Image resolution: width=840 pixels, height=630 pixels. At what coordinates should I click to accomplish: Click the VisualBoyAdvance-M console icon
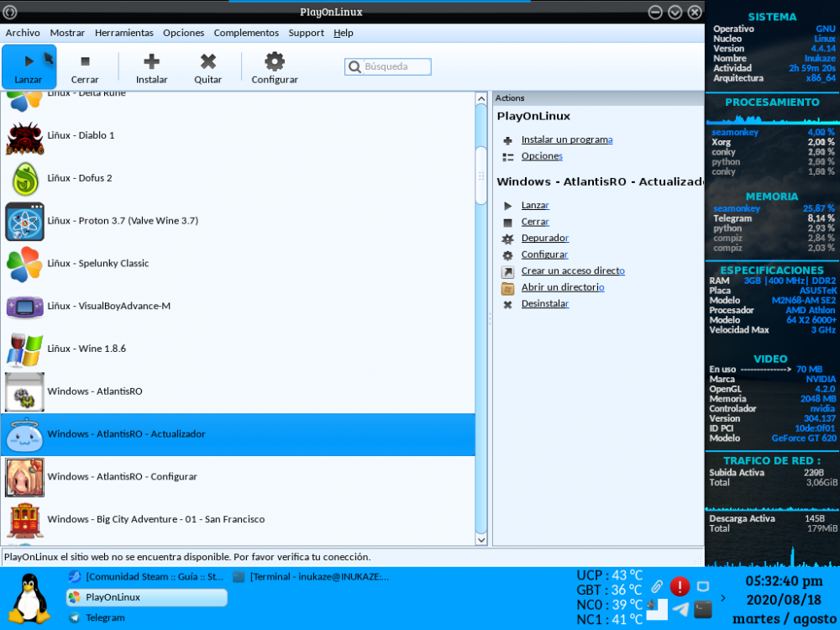click(24, 307)
